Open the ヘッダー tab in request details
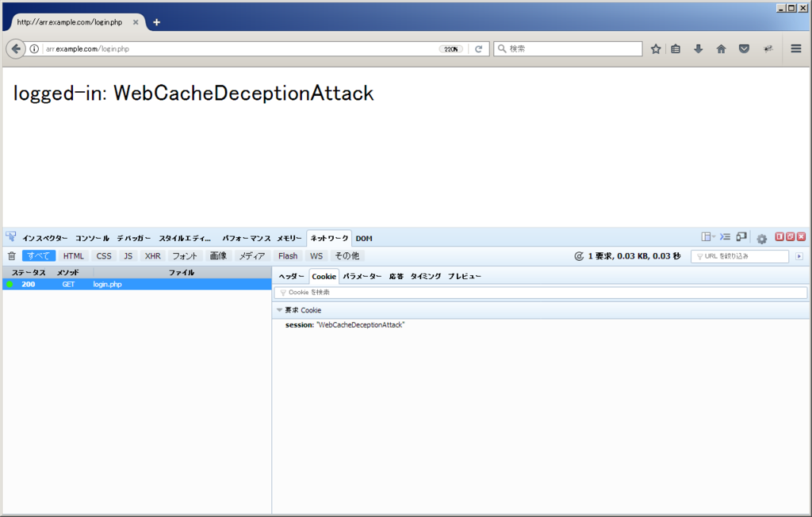This screenshot has height=517, width=812. (x=291, y=276)
